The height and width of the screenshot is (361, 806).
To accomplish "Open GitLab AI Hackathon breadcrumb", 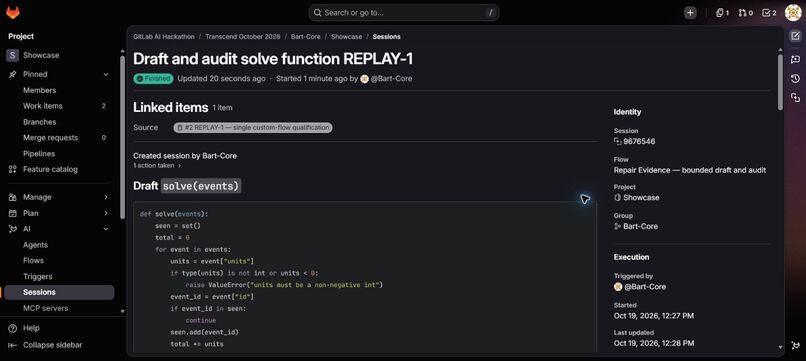I will click(x=164, y=37).
